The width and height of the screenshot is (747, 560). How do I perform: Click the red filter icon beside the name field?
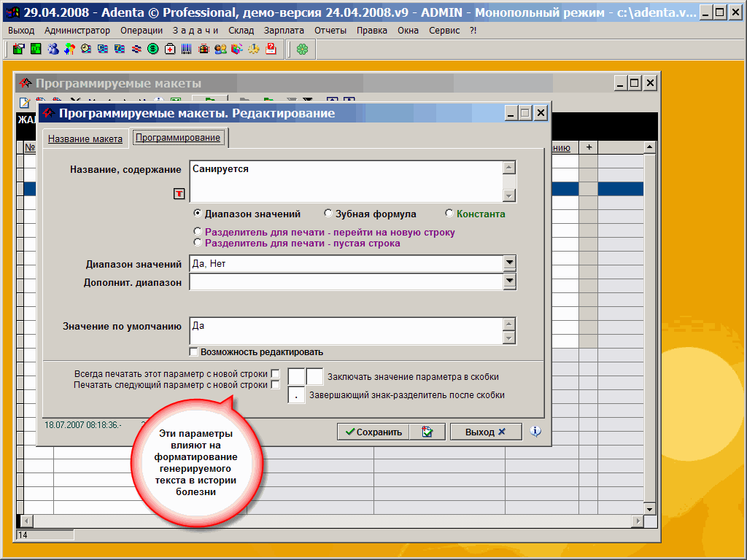click(179, 193)
